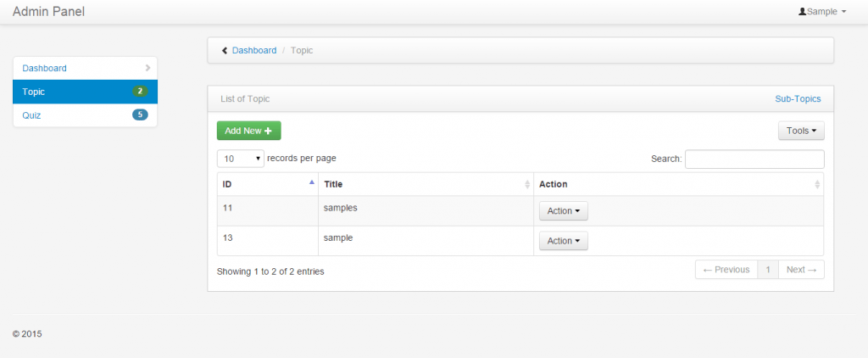Screen dimensions: 868x358
Task: Open Action dropdown for row ID 13
Action: pos(563,241)
